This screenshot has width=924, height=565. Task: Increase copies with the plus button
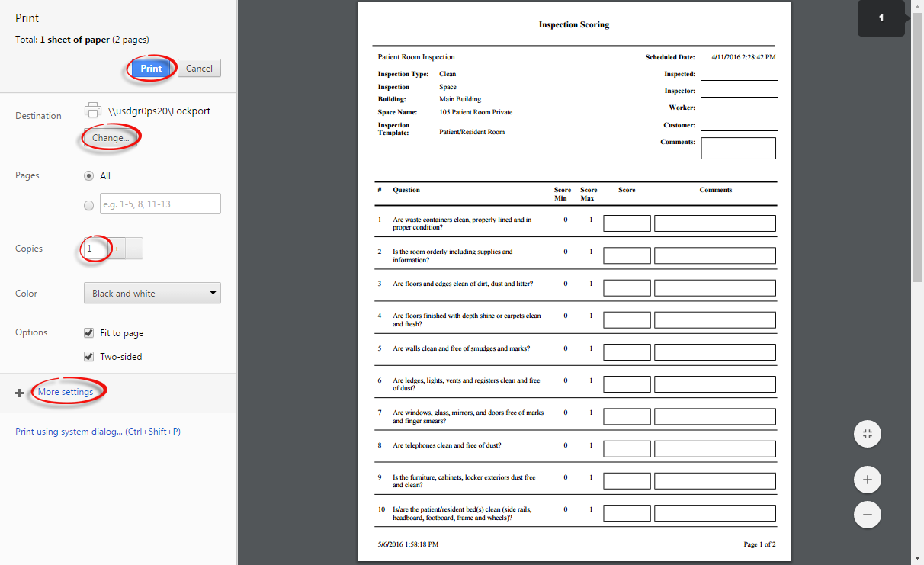click(x=117, y=249)
